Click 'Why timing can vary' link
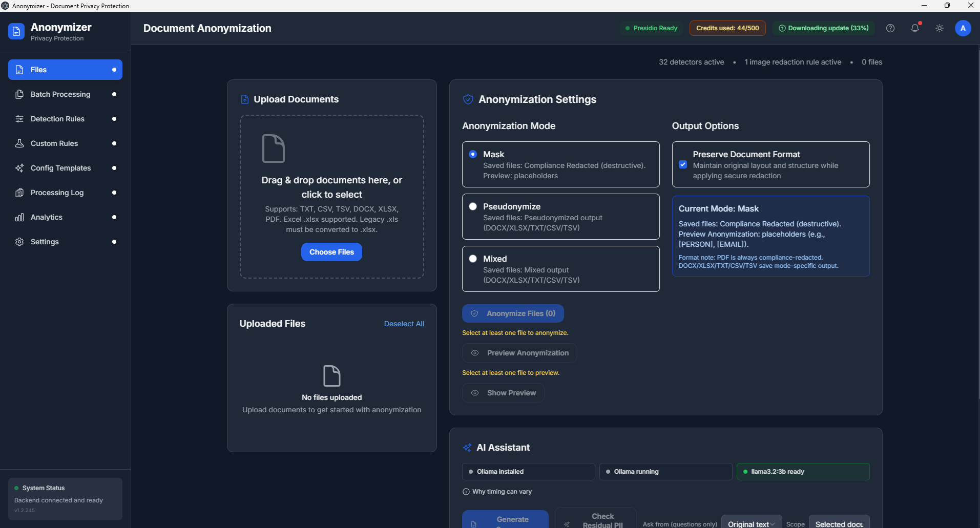980x528 pixels. click(502, 492)
